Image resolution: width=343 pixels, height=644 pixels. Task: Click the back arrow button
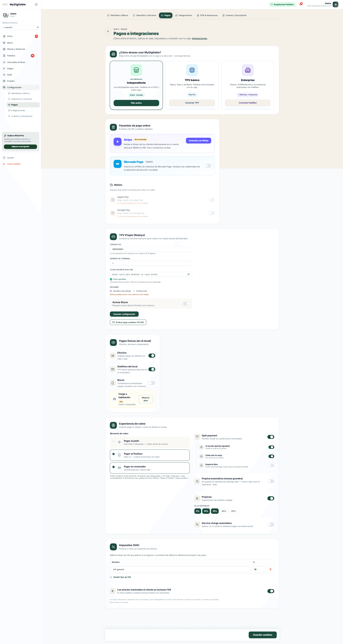coord(108,31)
